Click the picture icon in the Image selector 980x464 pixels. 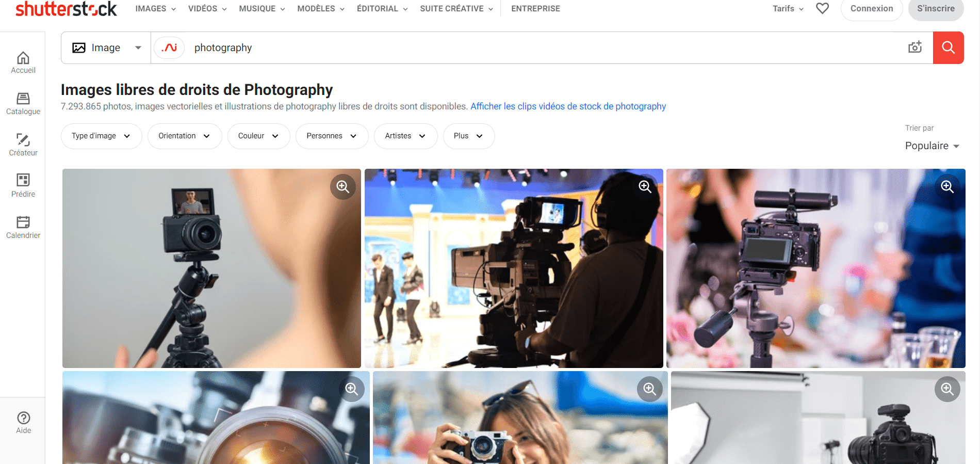pos(79,48)
